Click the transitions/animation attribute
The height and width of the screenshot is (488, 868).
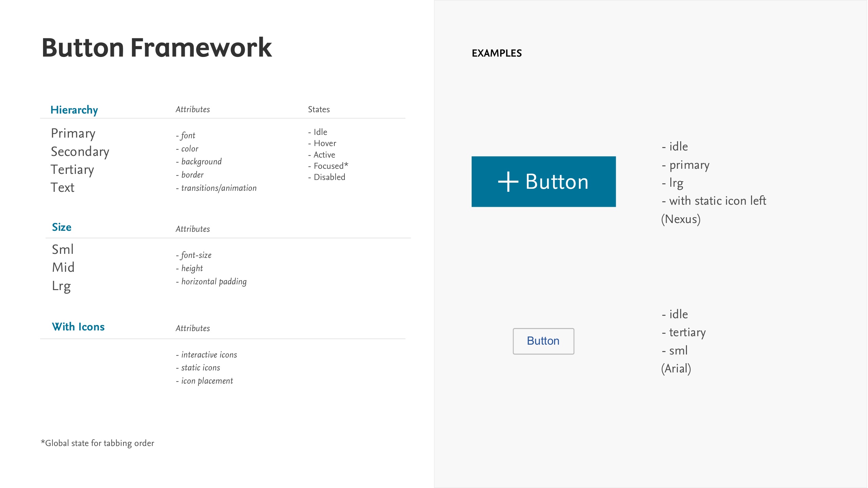coord(216,188)
